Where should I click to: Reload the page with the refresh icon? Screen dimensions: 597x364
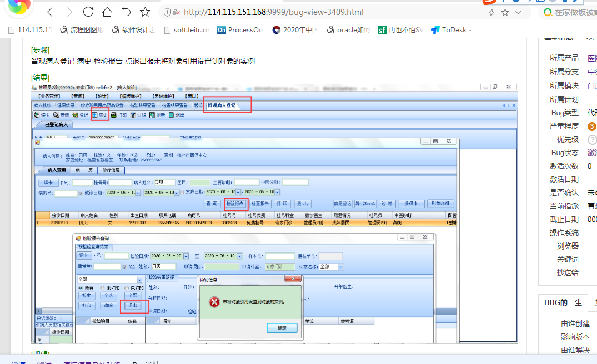tap(88, 12)
